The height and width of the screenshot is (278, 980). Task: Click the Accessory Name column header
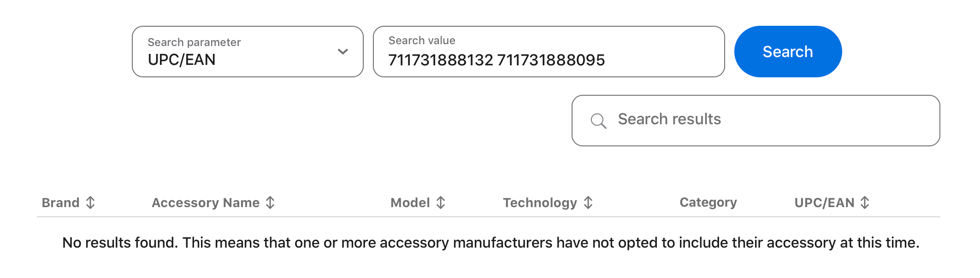pos(206,203)
